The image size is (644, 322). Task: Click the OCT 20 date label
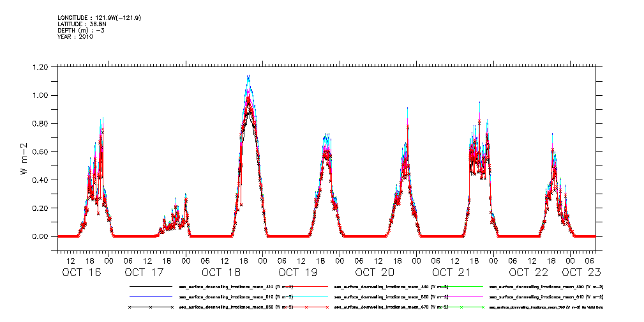[375, 272]
